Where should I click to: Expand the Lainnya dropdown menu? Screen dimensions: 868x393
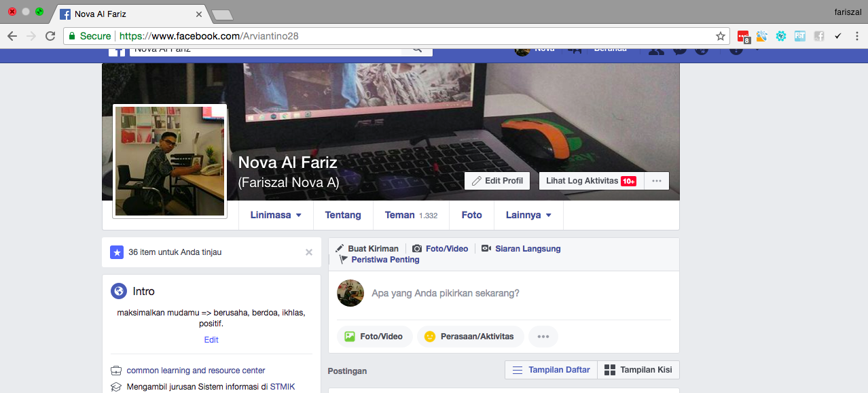point(528,214)
